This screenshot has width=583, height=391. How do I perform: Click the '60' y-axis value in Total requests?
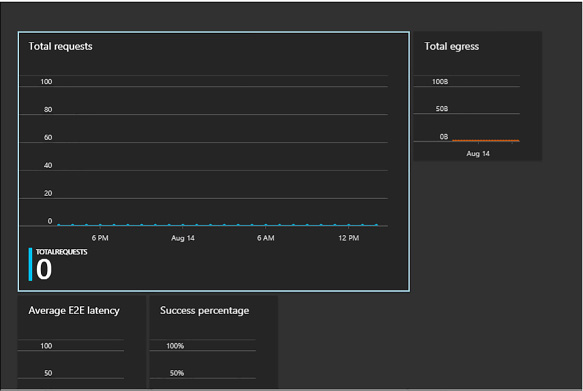click(48, 137)
